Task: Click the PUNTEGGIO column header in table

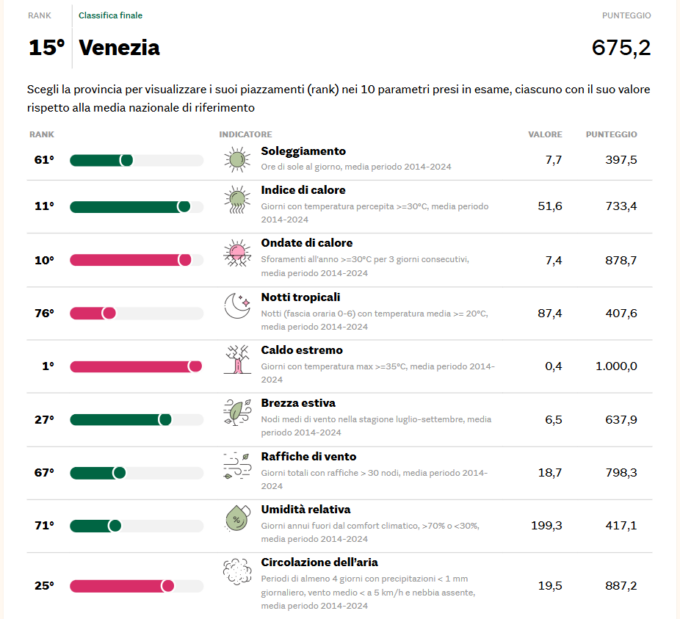Action: pyautogui.click(x=611, y=134)
